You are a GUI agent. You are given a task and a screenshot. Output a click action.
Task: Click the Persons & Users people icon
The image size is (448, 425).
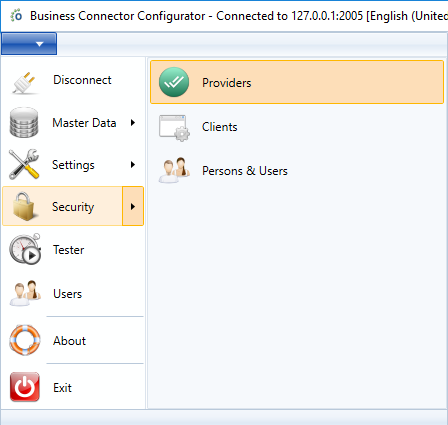point(174,170)
